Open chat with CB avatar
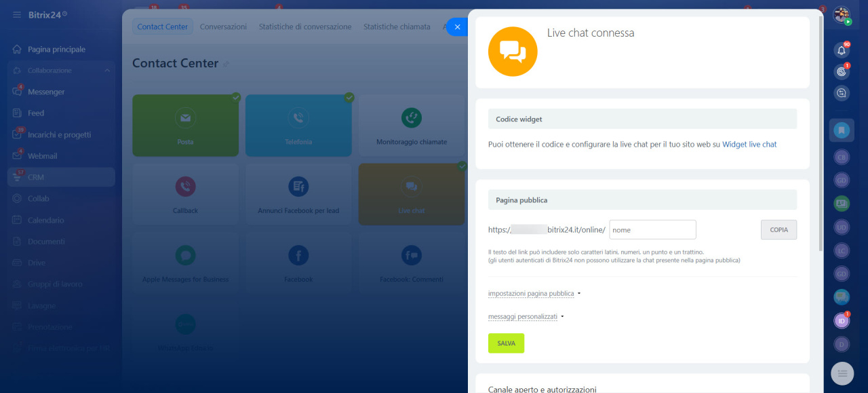 (842, 157)
